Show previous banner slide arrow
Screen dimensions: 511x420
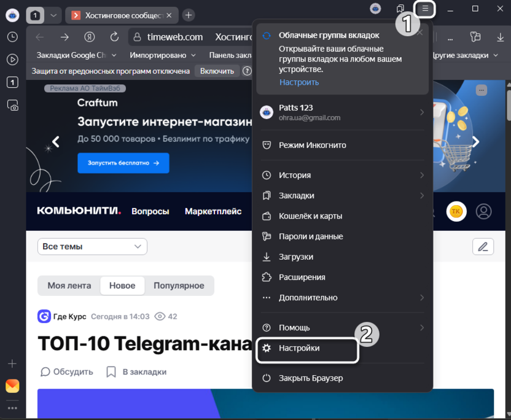[x=56, y=142]
